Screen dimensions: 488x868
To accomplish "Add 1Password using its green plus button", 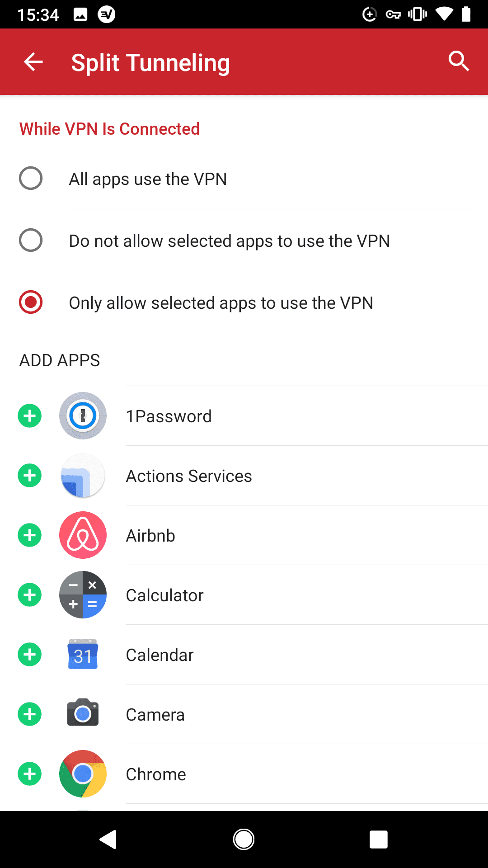I will coord(29,416).
